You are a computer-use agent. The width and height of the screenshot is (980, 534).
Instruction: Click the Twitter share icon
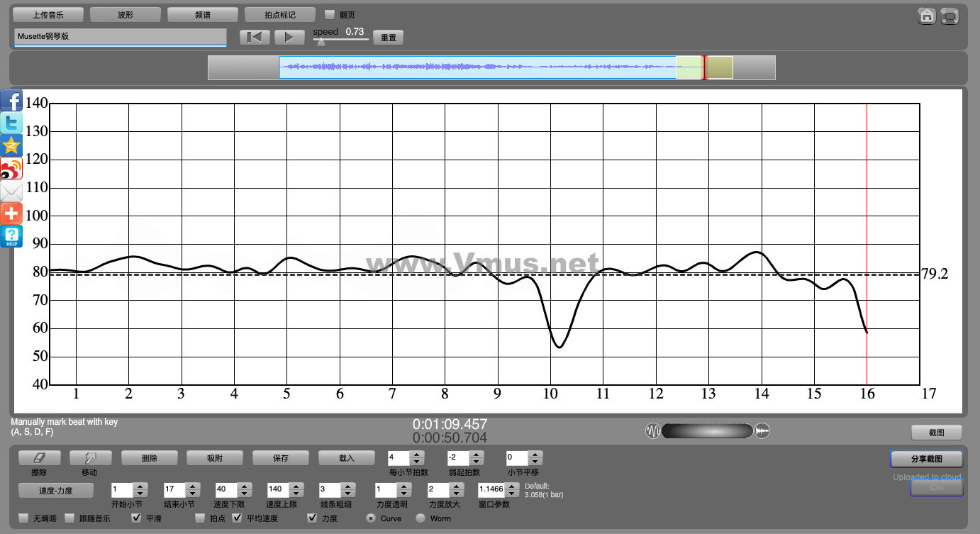11,123
